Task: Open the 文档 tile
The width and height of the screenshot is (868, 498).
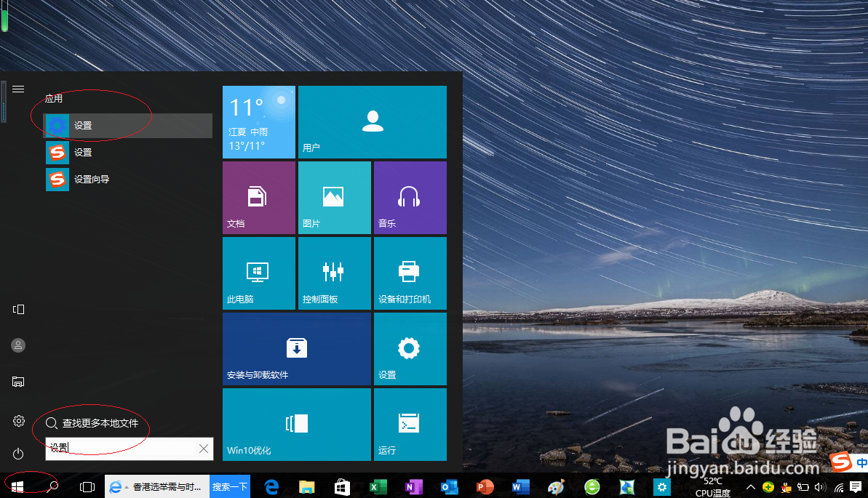Action: [258, 198]
